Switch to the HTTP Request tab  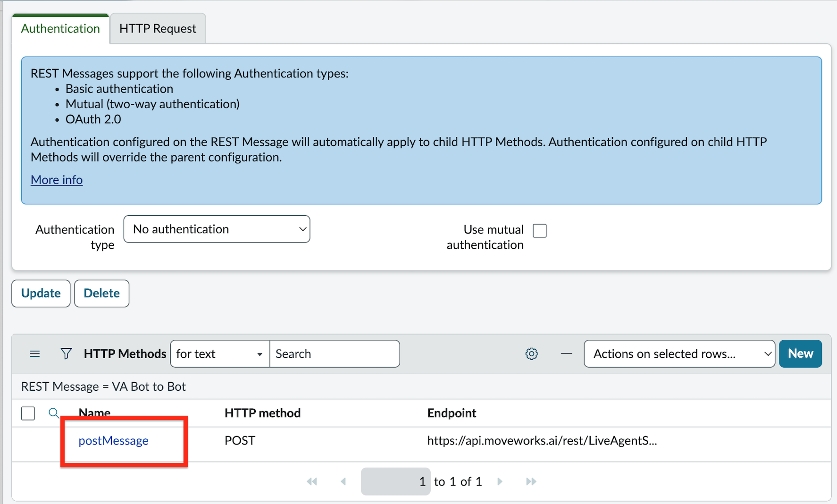158,29
